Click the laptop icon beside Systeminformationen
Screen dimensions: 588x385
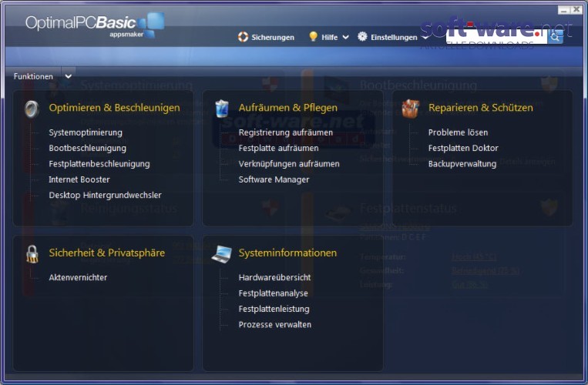tap(222, 254)
